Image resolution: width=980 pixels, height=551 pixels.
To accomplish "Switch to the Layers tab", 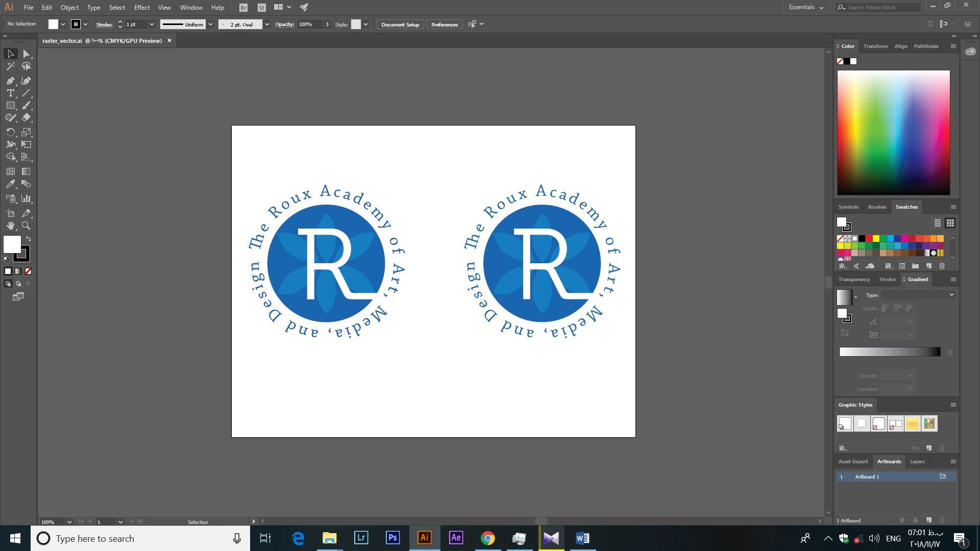I will [x=917, y=462].
